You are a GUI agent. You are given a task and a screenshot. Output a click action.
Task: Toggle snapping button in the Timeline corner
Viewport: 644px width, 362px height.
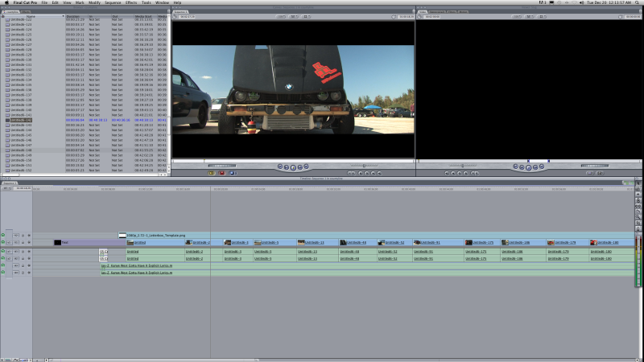pos(630,183)
